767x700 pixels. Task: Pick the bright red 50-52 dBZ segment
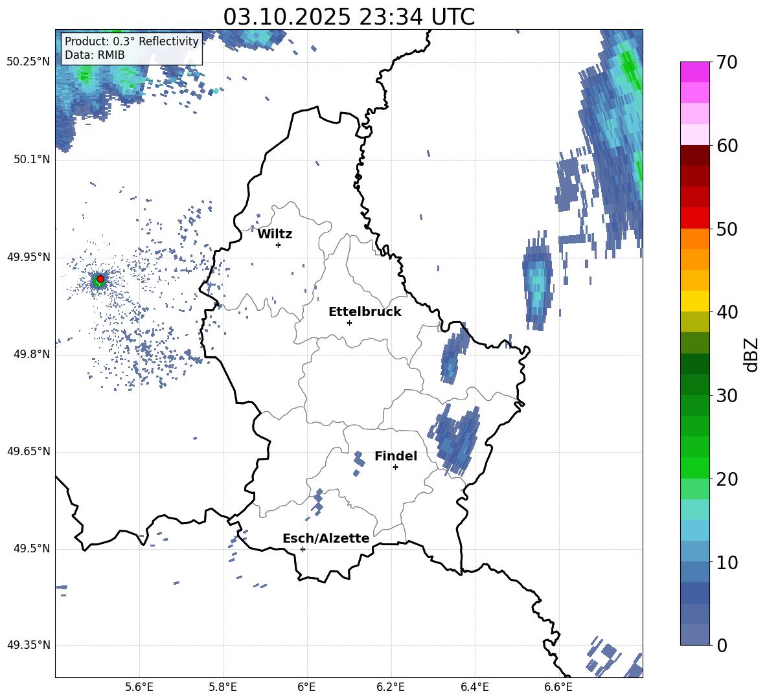(x=694, y=218)
